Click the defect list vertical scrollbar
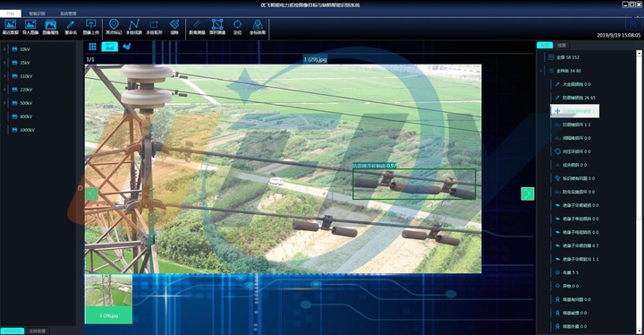The image size is (644, 335). [639, 192]
